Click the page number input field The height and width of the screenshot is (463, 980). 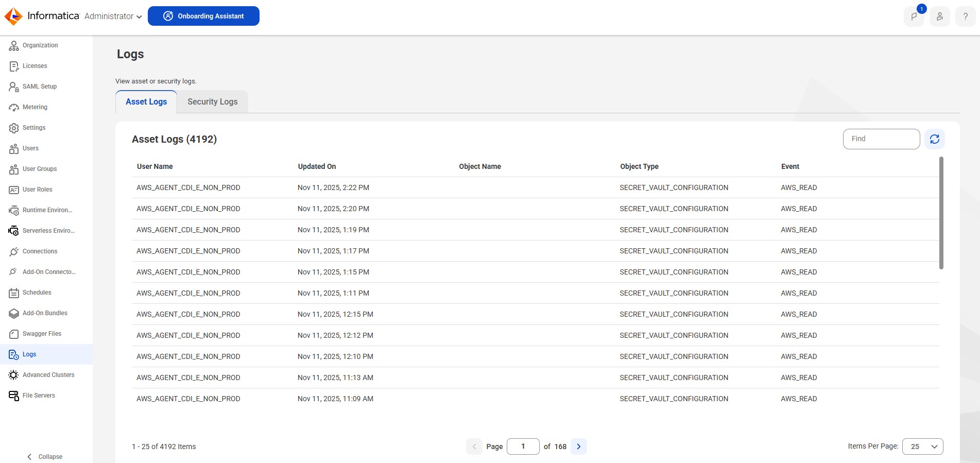[x=523, y=447]
